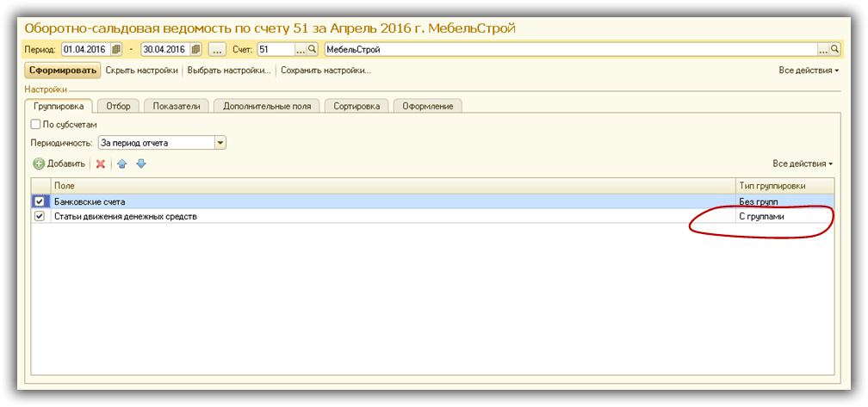Click Тип группировки column header
The height and width of the screenshot is (407, 868).
tap(784, 187)
